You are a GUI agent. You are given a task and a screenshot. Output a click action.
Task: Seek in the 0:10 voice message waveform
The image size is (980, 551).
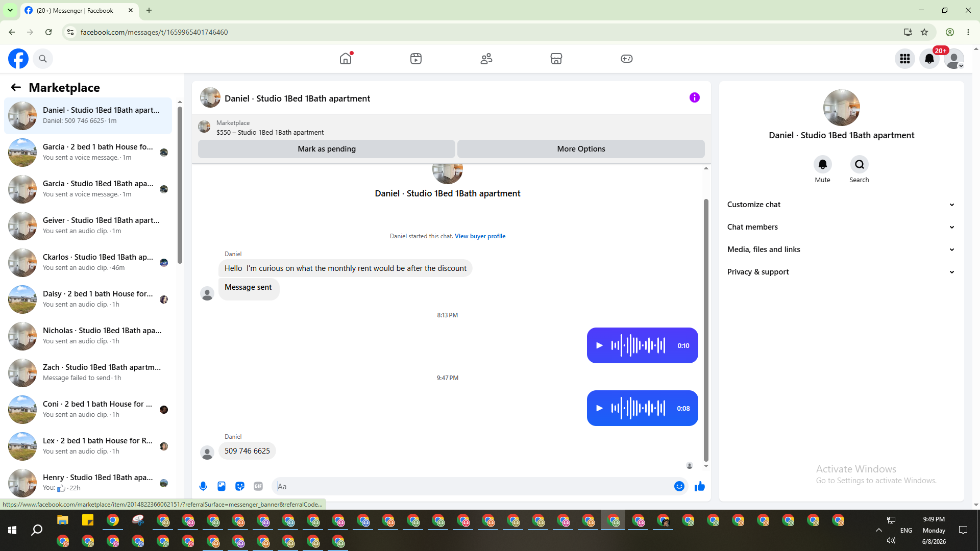[639, 345]
